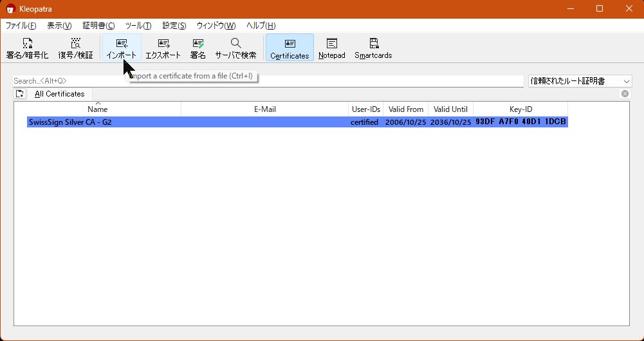The width and height of the screenshot is (644, 341).
Task: Click the key ID 93DF A7F0 40D1 1DCB
Action: (520, 122)
